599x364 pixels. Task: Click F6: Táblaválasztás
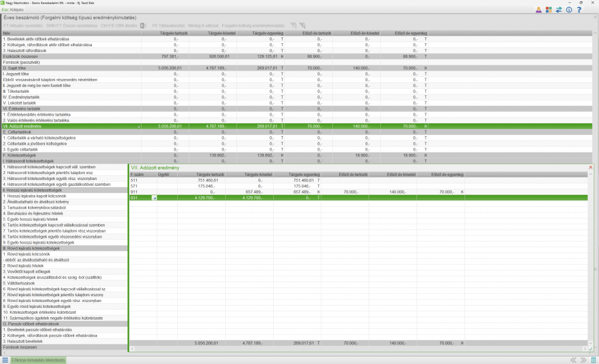point(168,26)
